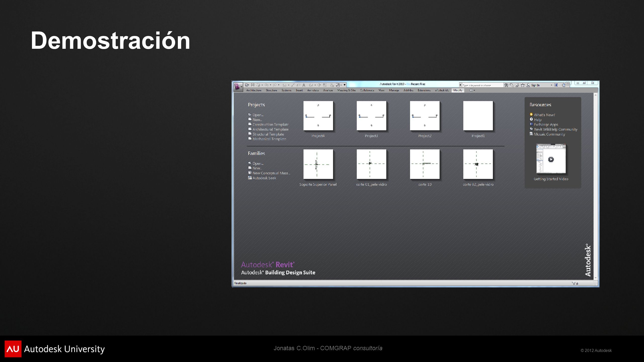Click the Undo icon
The image size is (644, 362).
(x=266, y=85)
